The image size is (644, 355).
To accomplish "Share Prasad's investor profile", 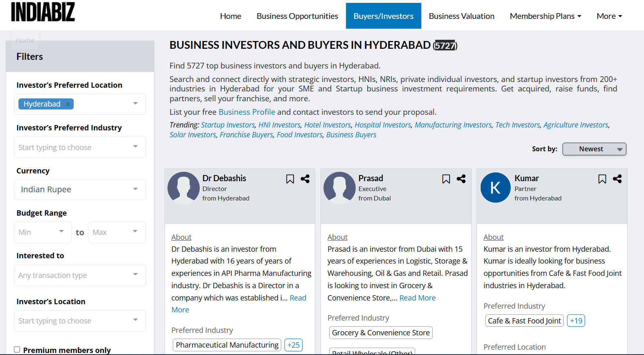I will click(461, 179).
